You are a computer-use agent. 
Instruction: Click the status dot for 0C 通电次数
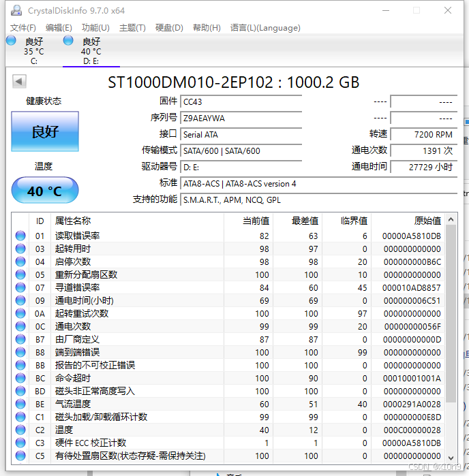pyautogui.click(x=20, y=326)
